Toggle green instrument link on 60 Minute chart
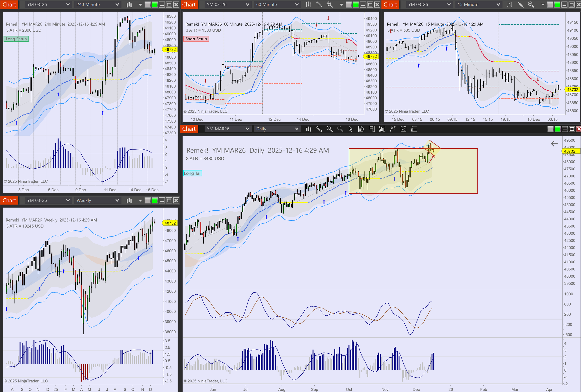The image size is (581, 392). [x=356, y=4]
